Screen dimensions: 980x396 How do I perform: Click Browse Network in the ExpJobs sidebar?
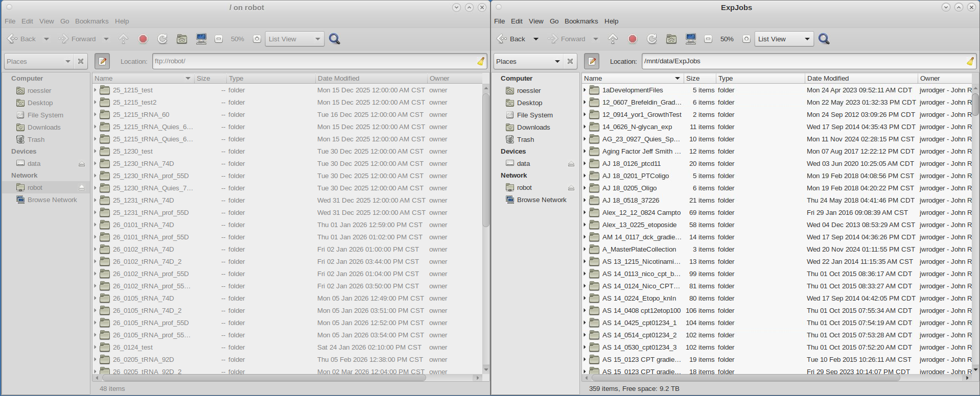pos(541,200)
